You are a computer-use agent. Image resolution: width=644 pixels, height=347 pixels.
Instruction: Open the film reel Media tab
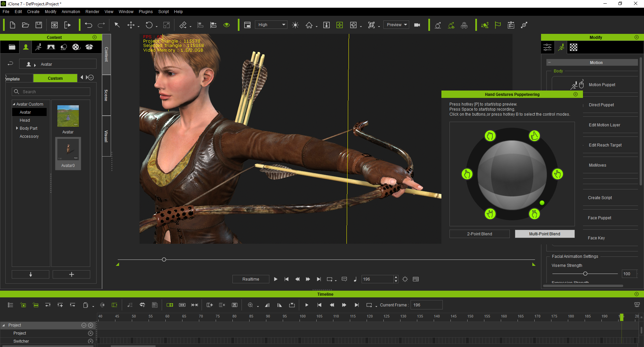pyautogui.click(x=76, y=47)
